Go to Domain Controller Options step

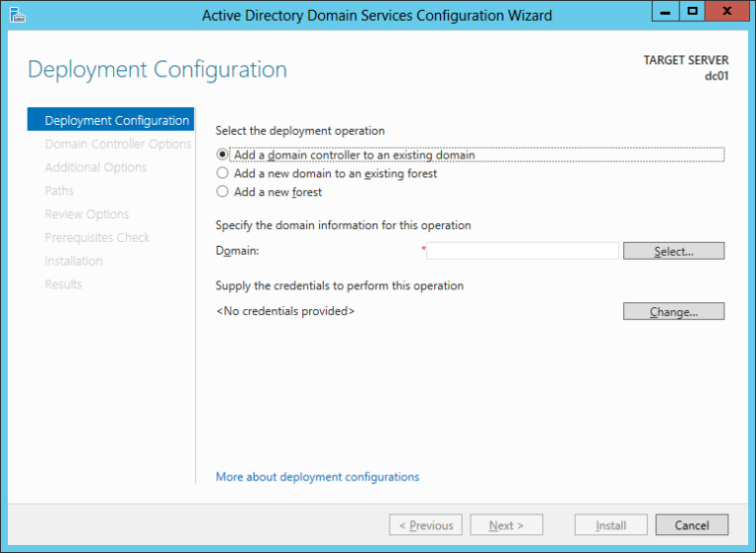(117, 145)
